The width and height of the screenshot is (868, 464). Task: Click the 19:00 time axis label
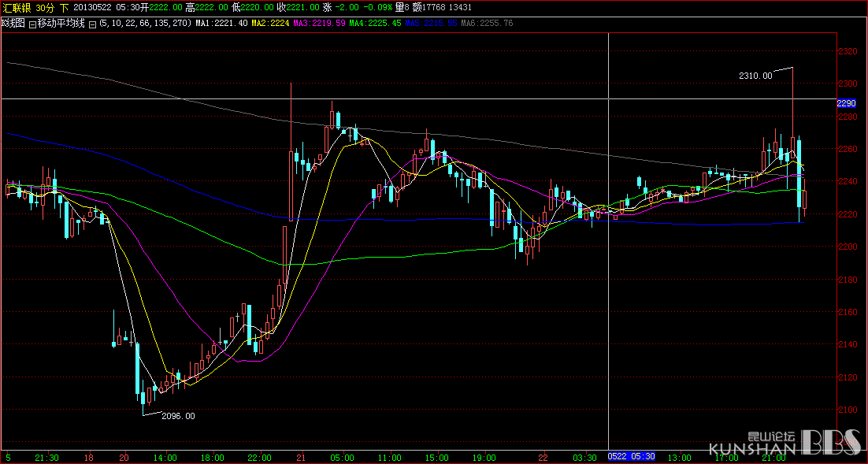point(484,458)
